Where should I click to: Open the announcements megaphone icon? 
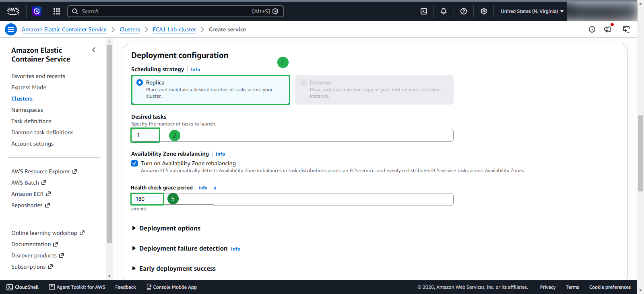coord(608,29)
